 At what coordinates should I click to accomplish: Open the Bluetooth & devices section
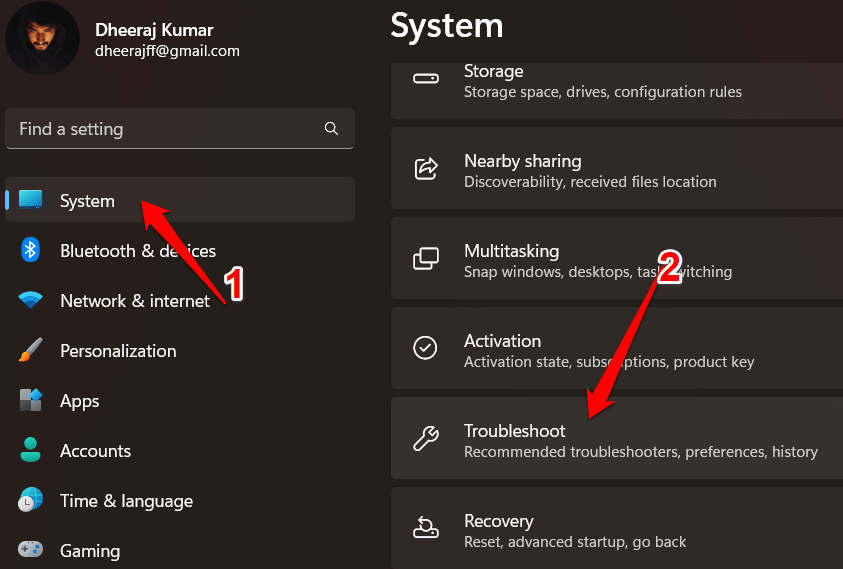coord(137,251)
